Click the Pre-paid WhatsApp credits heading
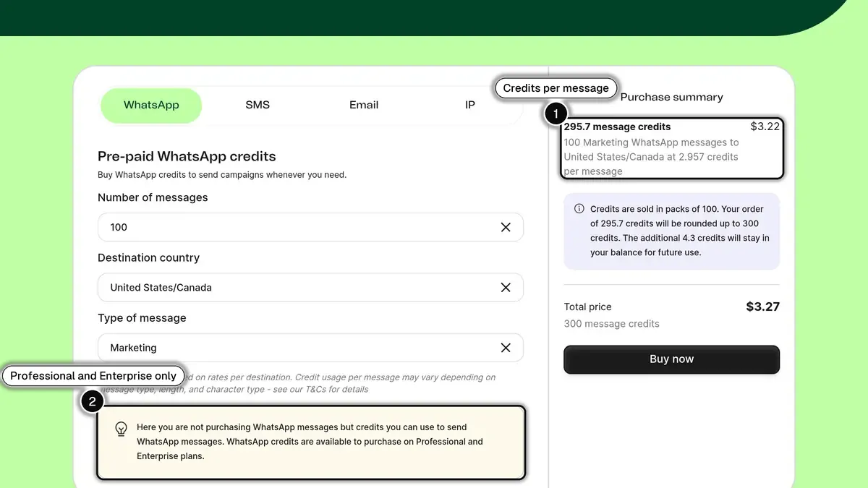Viewport: 868px width, 488px height. point(187,156)
